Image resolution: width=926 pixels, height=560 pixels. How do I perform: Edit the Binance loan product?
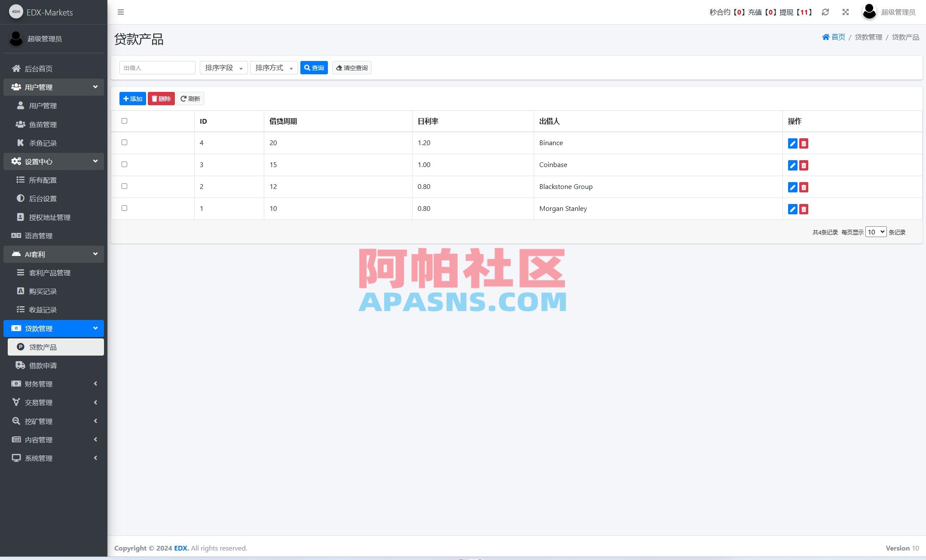point(792,144)
